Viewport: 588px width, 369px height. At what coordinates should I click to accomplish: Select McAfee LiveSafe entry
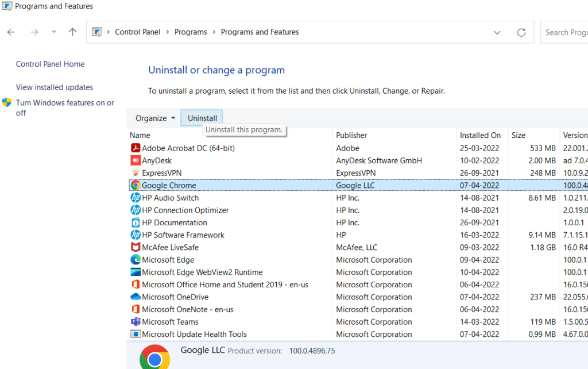pos(170,247)
